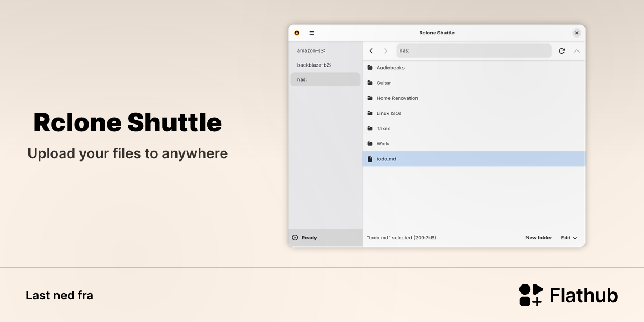Go back with the left arrow

click(x=371, y=50)
